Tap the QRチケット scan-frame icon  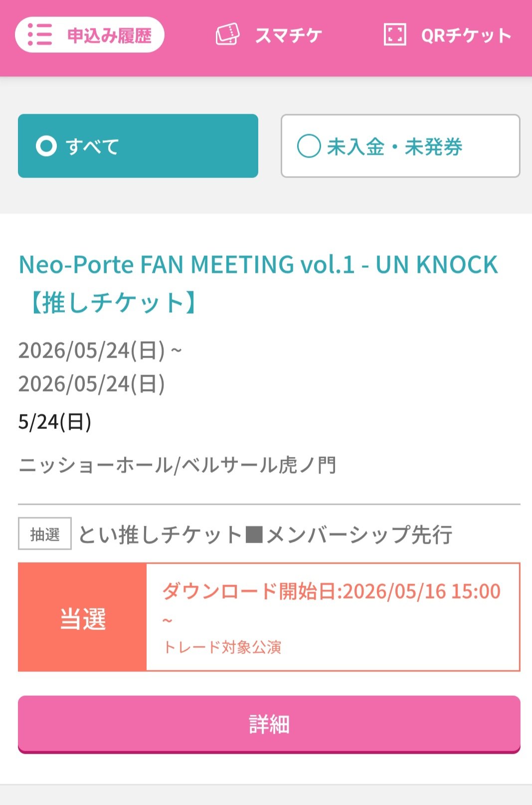pos(394,35)
